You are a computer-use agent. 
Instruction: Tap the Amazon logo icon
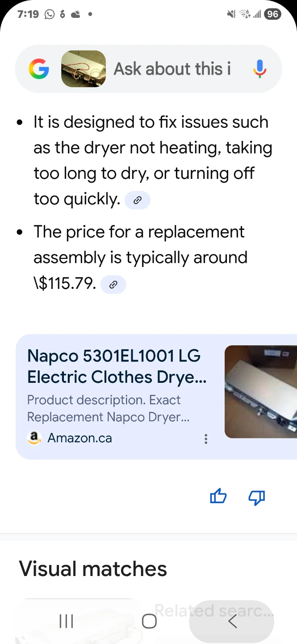pos(34,438)
